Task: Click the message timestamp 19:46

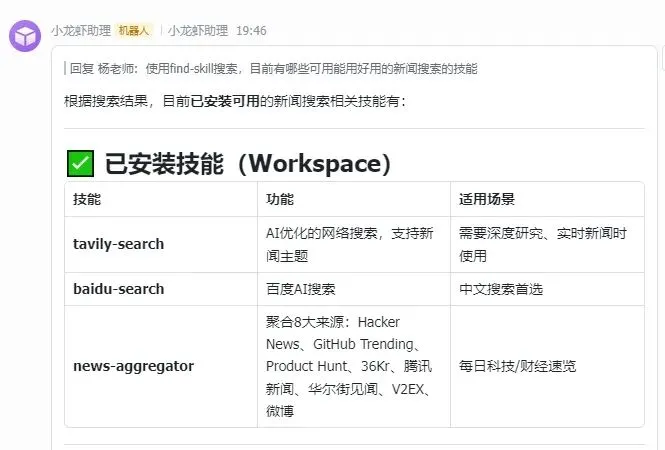Action: 251,31
